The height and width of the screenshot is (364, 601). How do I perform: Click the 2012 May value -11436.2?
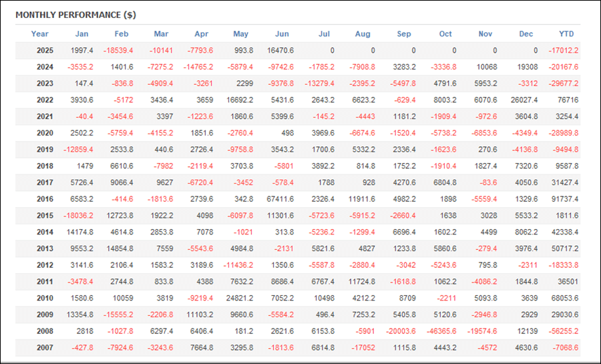[x=238, y=264]
